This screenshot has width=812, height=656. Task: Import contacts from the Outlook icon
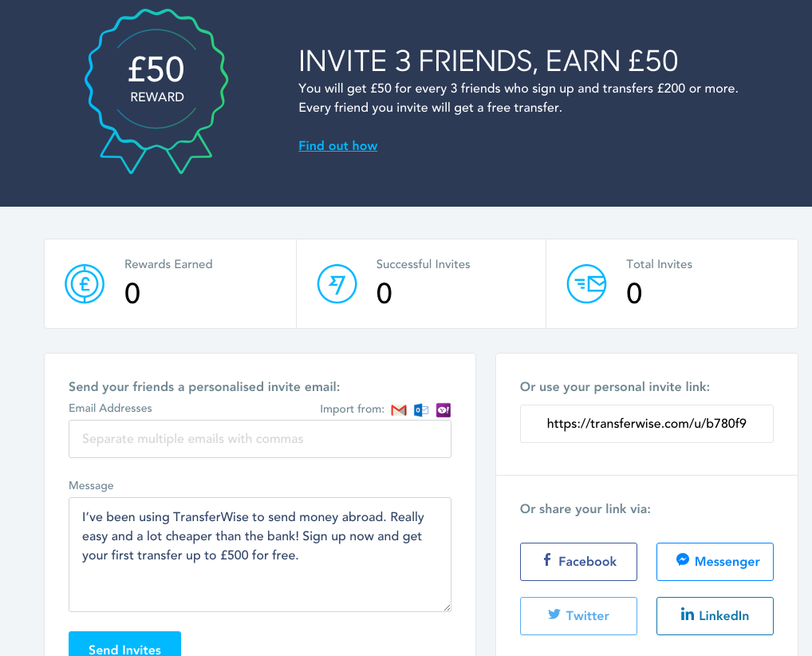(x=421, y=410)
